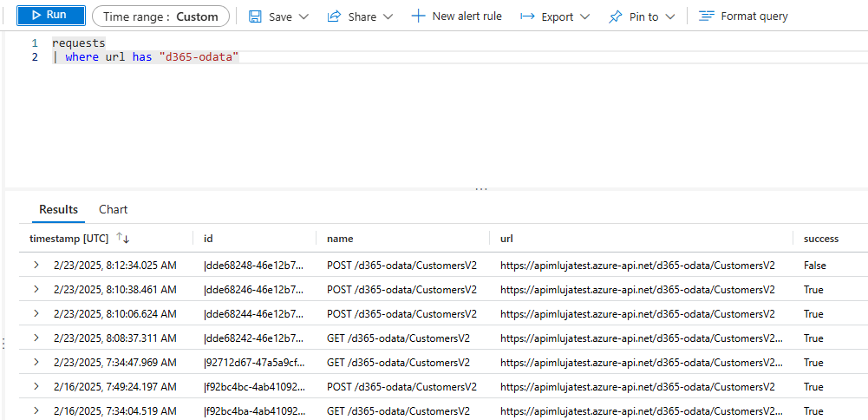Click the Pin to pushpin icon
Image resolution: width=868 pixels, height=420 pixels.
pyautogui.click(x=615, y=16)
